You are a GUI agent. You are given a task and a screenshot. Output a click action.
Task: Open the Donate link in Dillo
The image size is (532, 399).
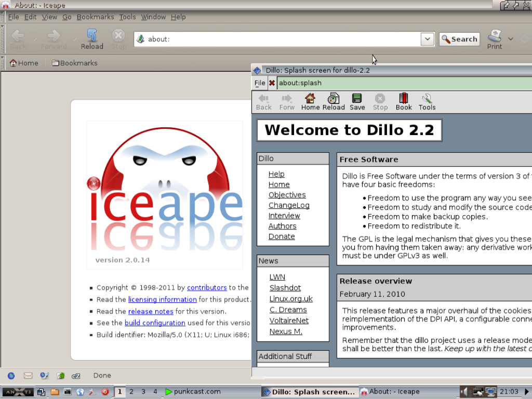[282, 236]
